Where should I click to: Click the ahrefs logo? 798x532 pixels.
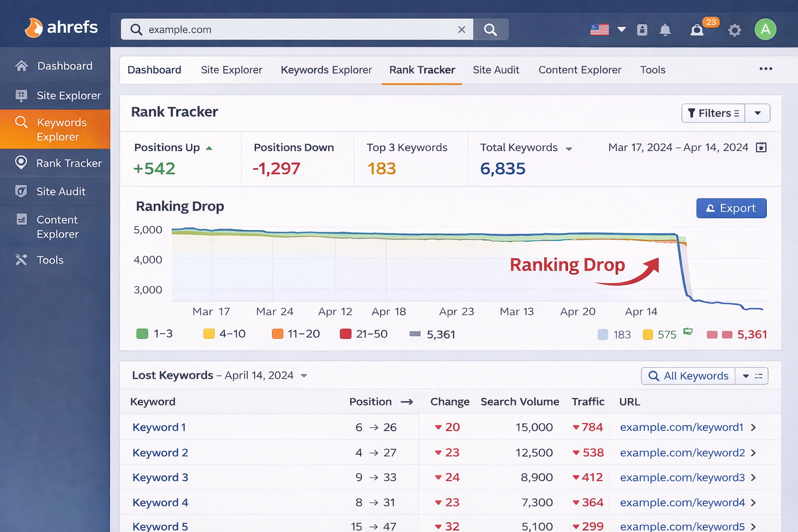[61, 27]
